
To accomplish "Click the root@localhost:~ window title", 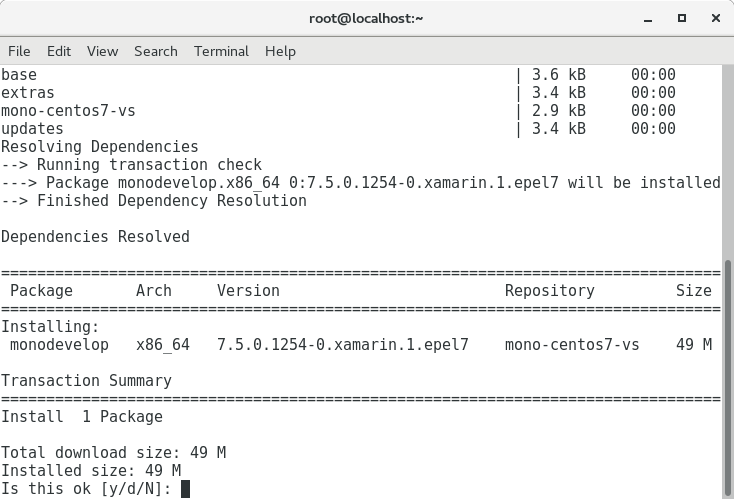I will (366, 18).
